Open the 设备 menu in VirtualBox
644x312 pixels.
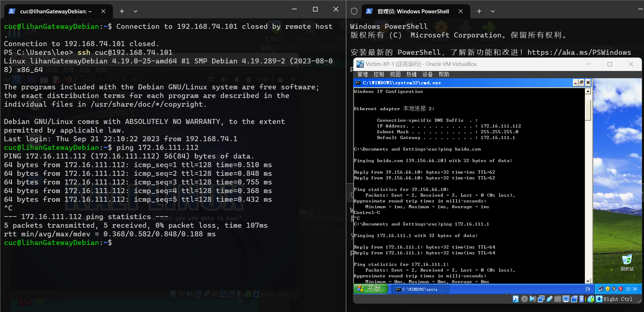click(x=427, y=74)
